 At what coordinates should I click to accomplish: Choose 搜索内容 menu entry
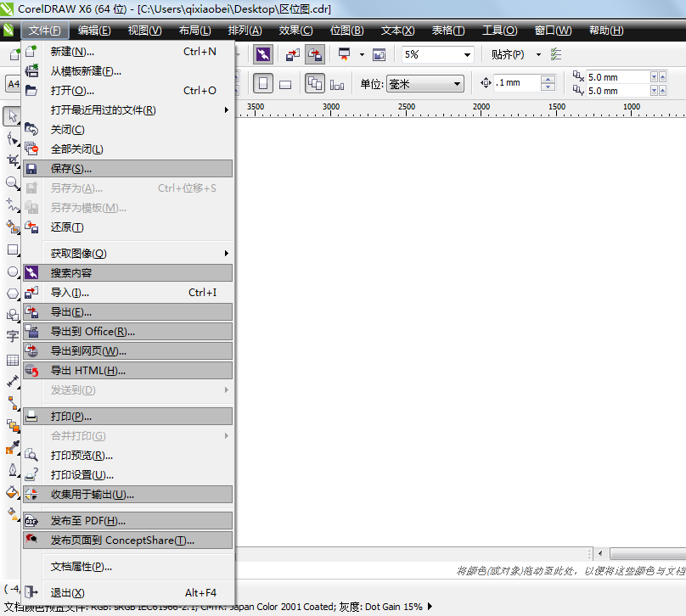pos(127,273)
